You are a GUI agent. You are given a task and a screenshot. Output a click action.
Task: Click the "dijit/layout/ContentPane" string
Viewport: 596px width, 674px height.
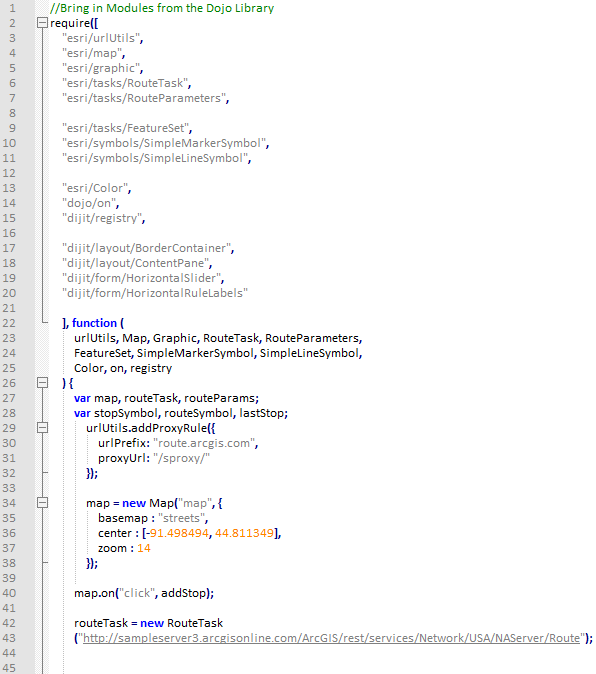click(135, 263)
